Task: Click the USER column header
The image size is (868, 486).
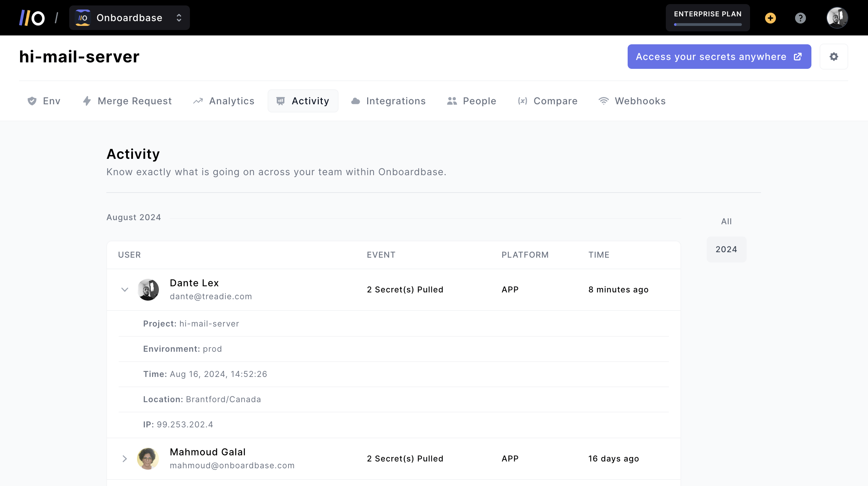Action: point(130,255)
